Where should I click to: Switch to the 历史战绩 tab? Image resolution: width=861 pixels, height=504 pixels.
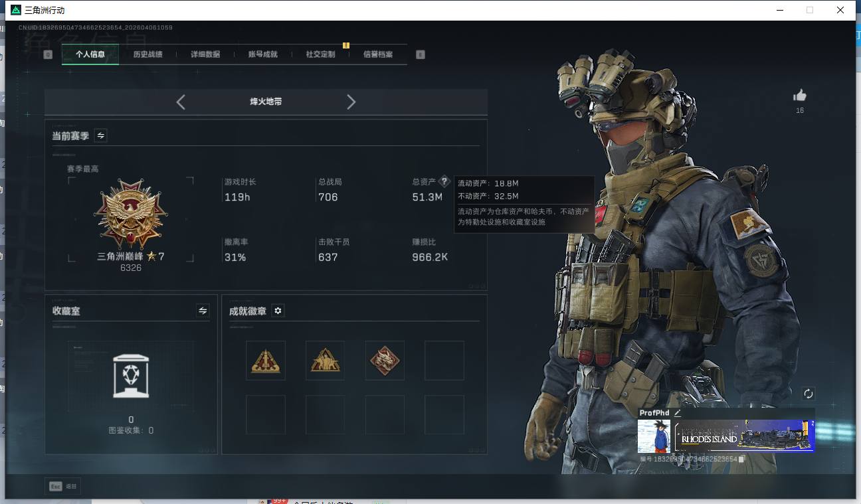coord(147,54)
